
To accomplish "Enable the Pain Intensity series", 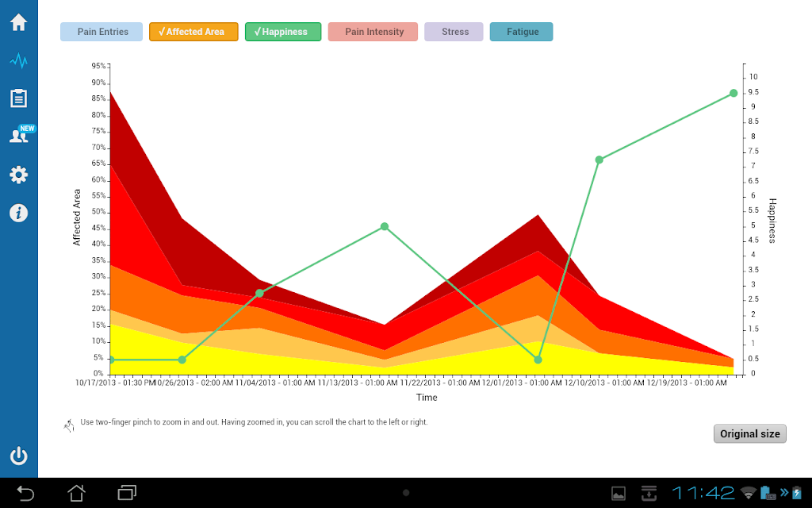I will [x=373, y=32].
